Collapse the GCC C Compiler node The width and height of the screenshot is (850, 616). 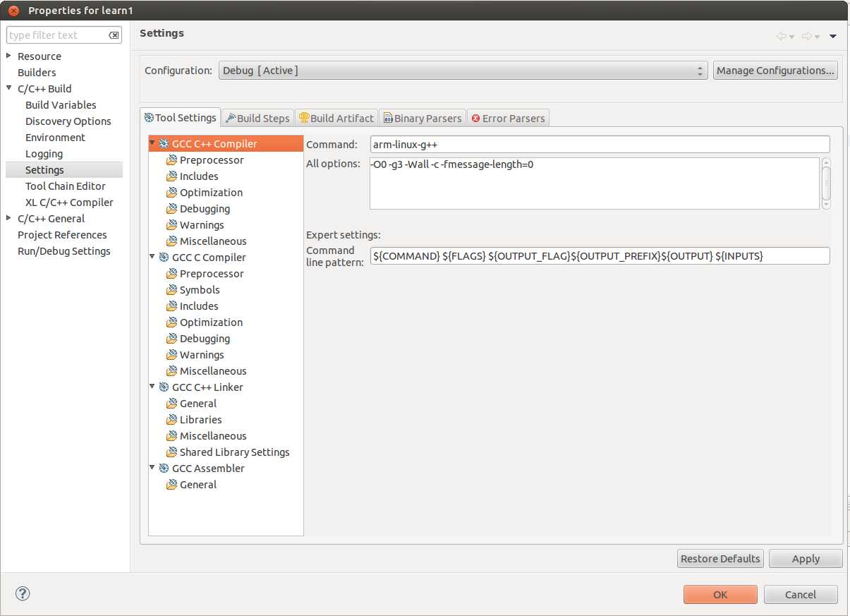click(x=153, y=257)
